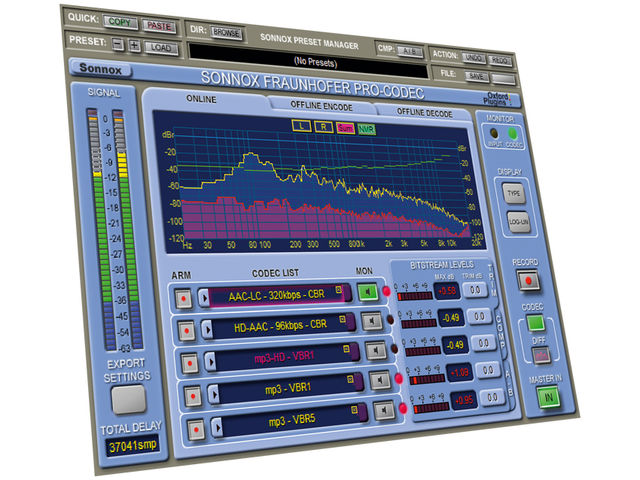Toggle the MASTER IN button
Screen dimensions: 640x480
tap(548, 396)
